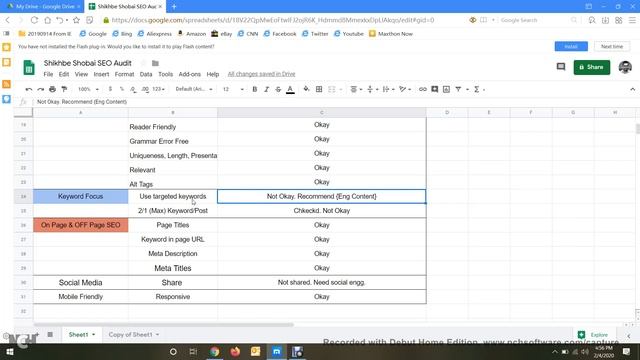Open the Insert menu
The height and width of the screenshot is (360, 640).
pos(101,74)
